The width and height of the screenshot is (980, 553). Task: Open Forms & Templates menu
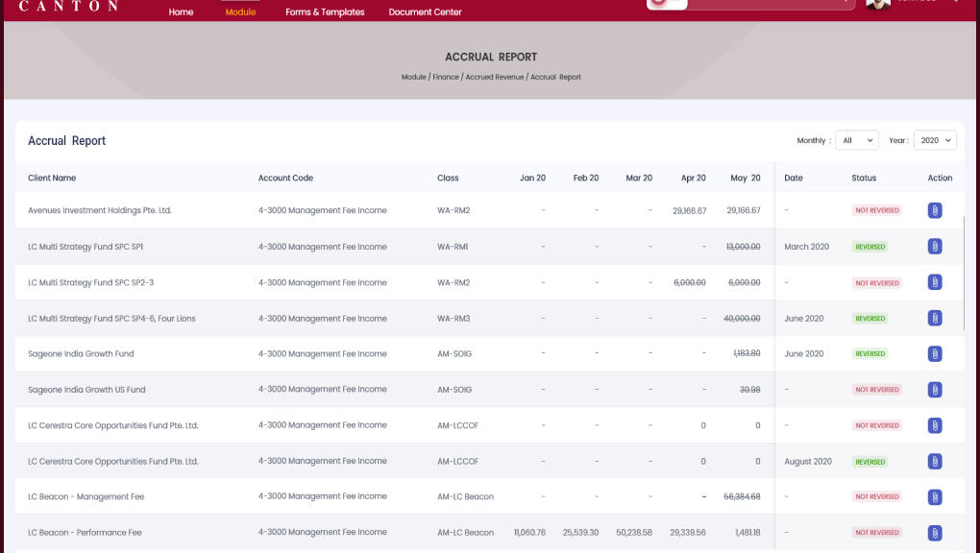(325, 12)
